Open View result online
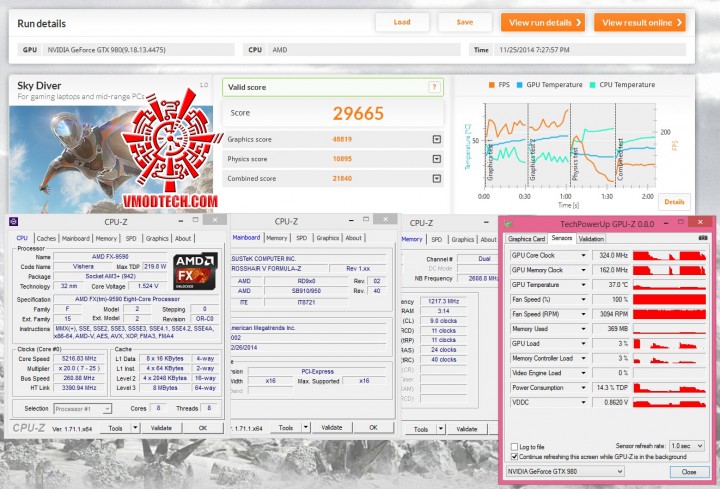The image size is (720, 489). click(x=640, y=22)
